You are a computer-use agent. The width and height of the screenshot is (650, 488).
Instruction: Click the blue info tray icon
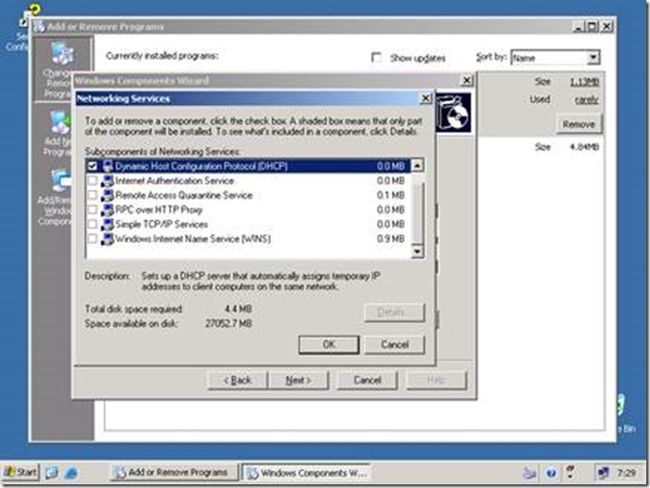[x=551, y=473]
